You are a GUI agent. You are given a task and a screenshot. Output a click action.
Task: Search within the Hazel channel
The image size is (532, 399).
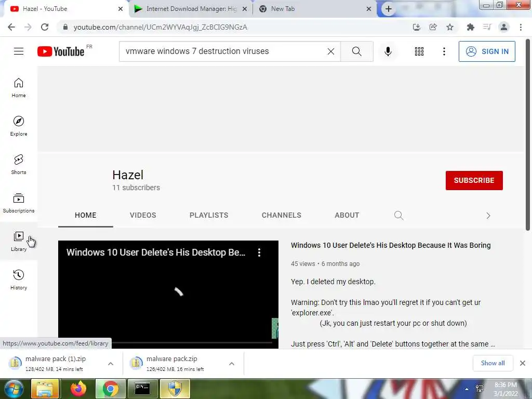point(398,216)
